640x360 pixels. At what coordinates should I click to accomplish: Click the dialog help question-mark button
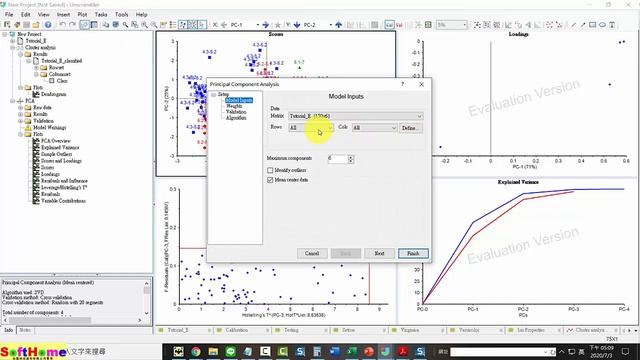pyautogui.click(x=402, y=84)
